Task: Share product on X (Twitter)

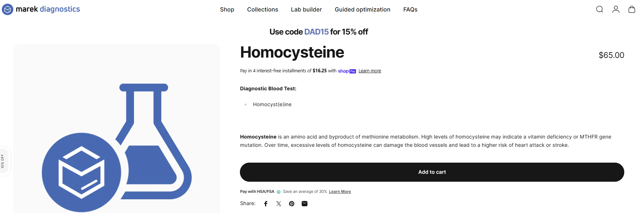Action: [x=279, y=204]
